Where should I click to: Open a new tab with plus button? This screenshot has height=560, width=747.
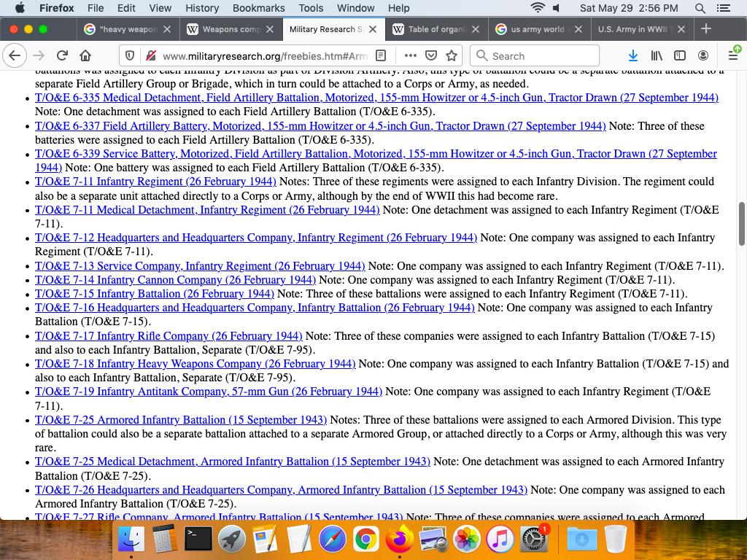pyautogui.click(x=705, y=29)
